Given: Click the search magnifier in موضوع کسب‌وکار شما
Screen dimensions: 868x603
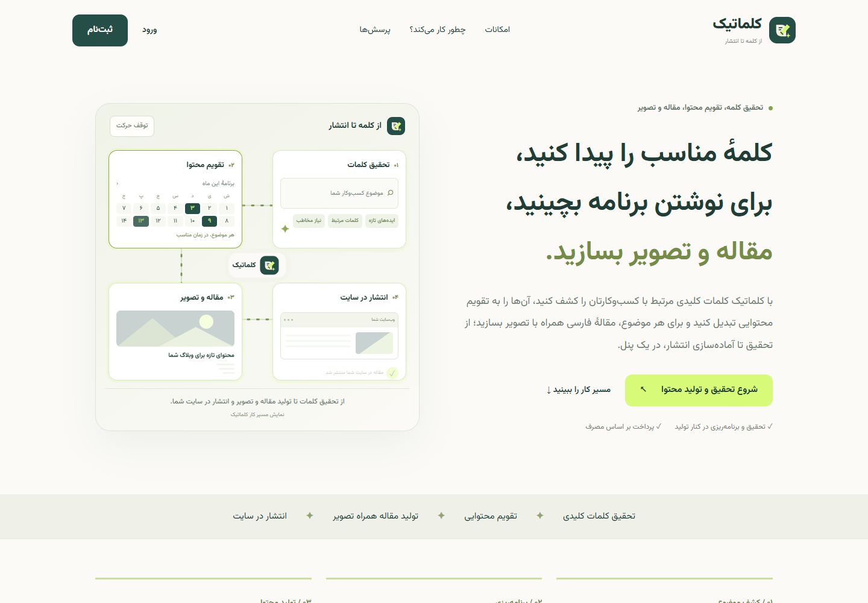Looking at the screenshot, I should tap(390, 193).
